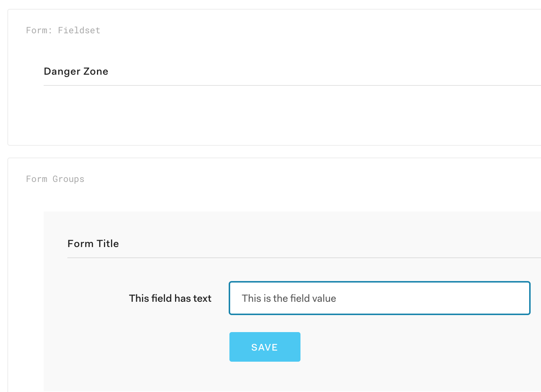Click the SAVE button
The height and width of the screenshot is (392, 541).
(x=265, y=347)
